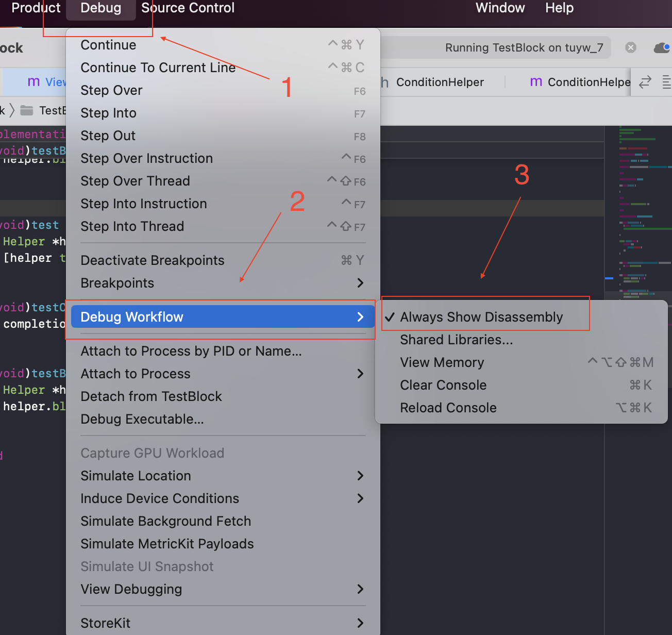Click the editor options lines icon
The image size is (672, 635).
click(666, 82)
